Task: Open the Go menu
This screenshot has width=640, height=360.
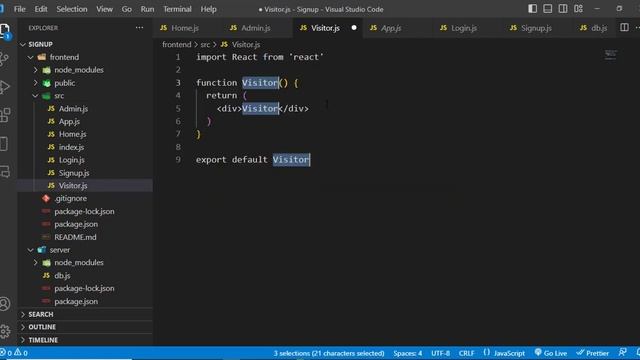Action: tap(127, 9)
